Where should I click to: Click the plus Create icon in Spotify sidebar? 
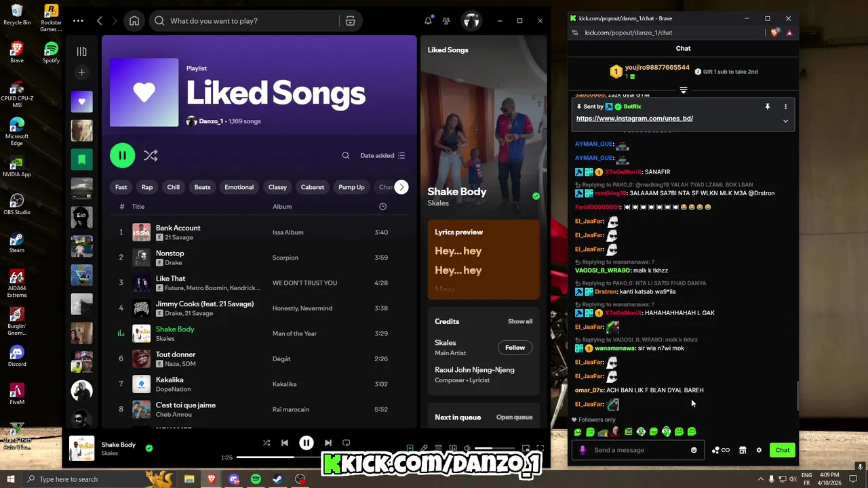[81, 73]
